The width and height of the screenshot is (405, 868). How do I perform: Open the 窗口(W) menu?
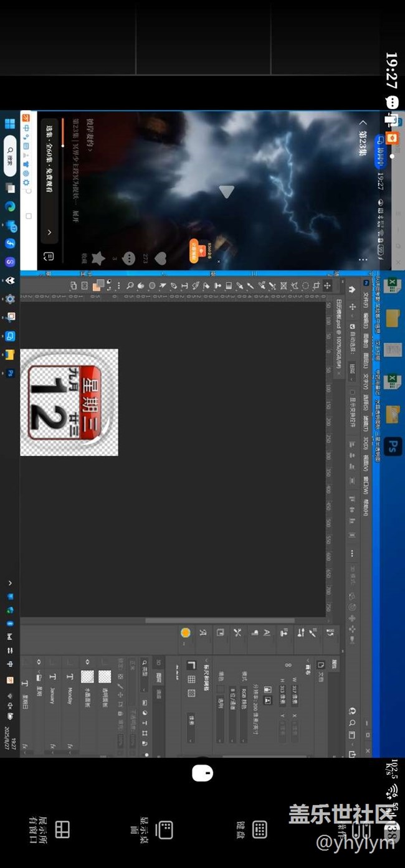click(366, 484)
